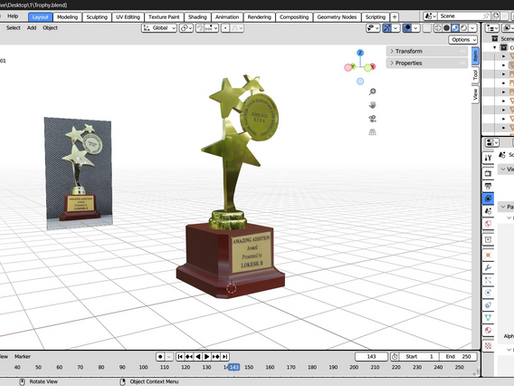
Task: Toggle show gizmo button
Action: [x=387, y=28]
